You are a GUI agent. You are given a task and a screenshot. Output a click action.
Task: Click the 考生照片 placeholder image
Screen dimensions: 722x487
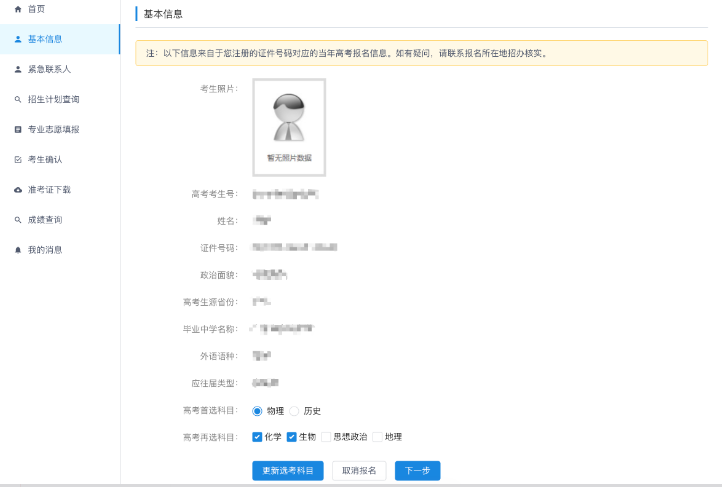289,127
